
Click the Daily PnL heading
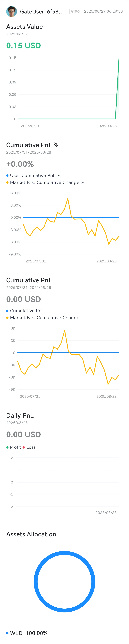tap(20, 416)
